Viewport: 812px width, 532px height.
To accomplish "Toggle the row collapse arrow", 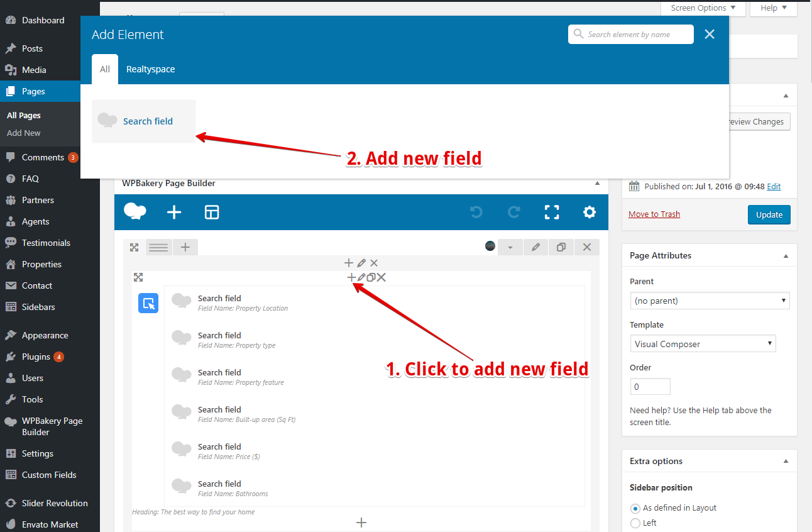I will pos(510,247).
